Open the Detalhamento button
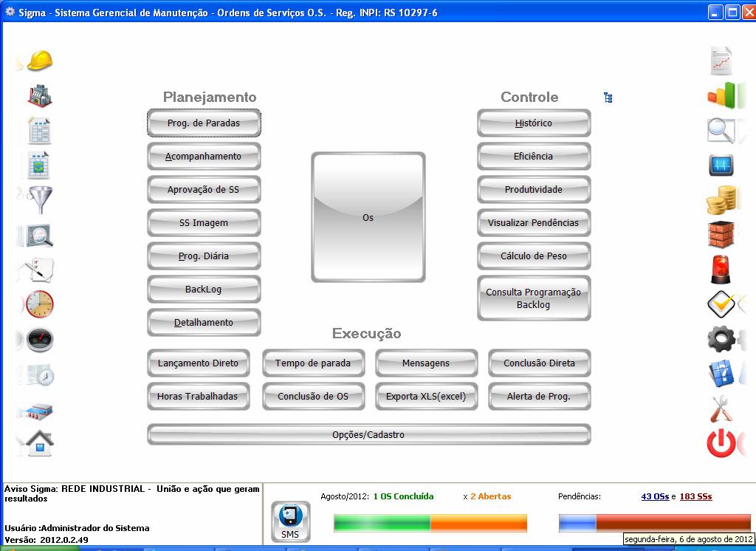 tap(204, 323)
